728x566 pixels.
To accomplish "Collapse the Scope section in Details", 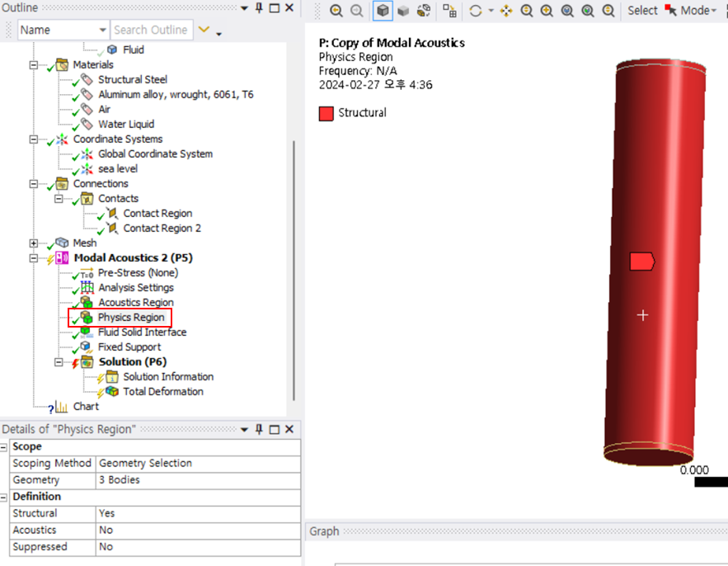I will pos(5,446).
